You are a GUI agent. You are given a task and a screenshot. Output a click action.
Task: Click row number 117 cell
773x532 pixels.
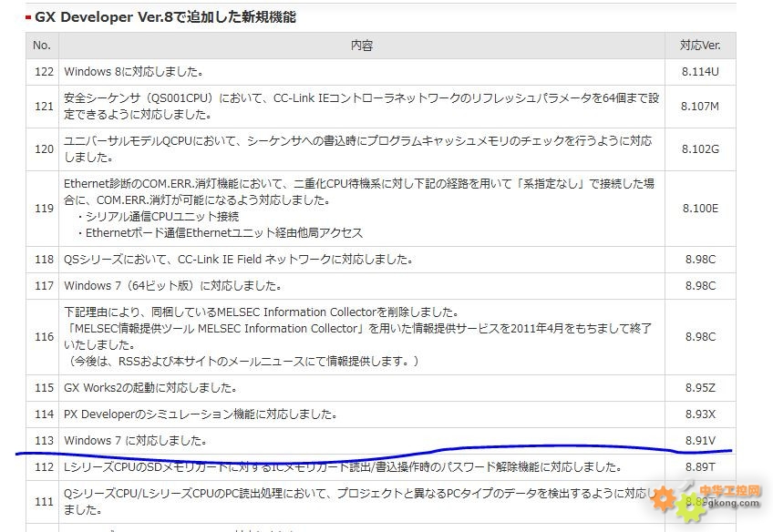pyautogui.click(x=44, y=286)
